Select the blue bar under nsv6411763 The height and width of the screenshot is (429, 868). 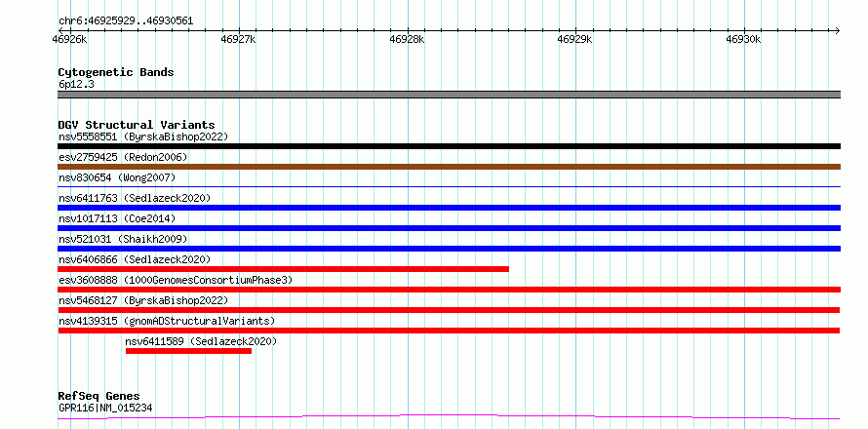click(x=449, y=208)
